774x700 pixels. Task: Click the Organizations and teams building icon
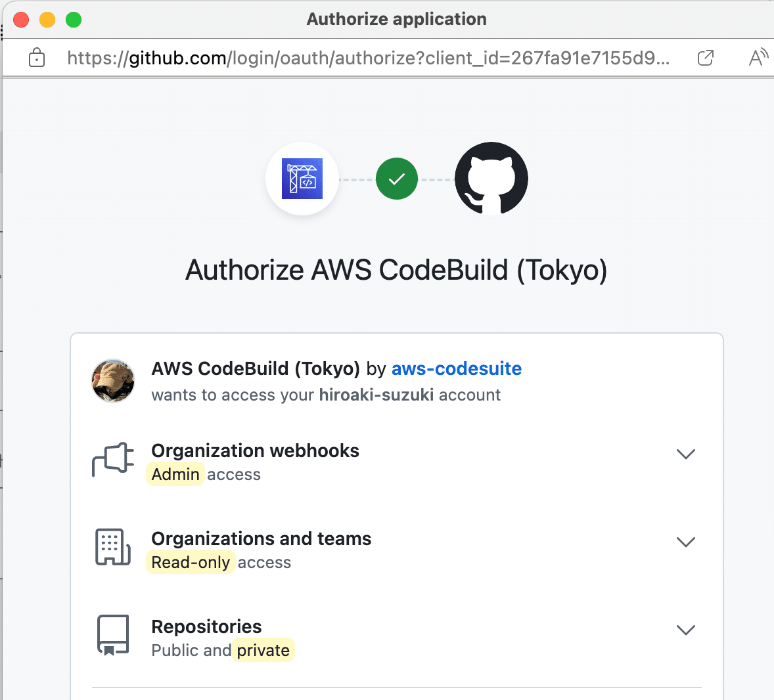tap(113, 547)
